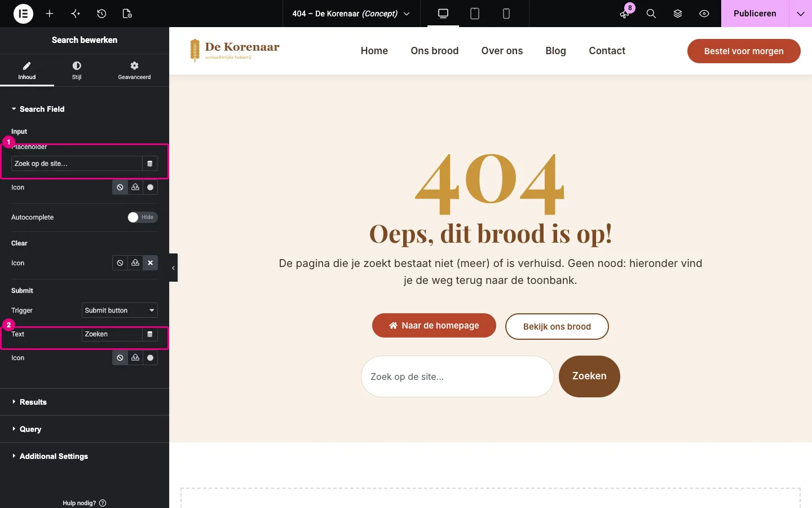Choose icon library for Input icon
Image resolution: width=812 pixels, height=508 pixels.
pos(151,187)
